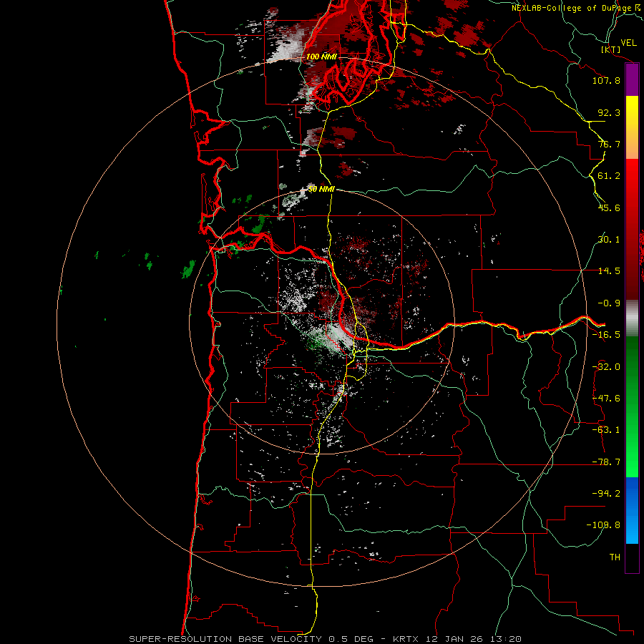Viewport: 644px width, 644px height.
Task: Click the 100 NMI range ring label
Action: (321, 57)
